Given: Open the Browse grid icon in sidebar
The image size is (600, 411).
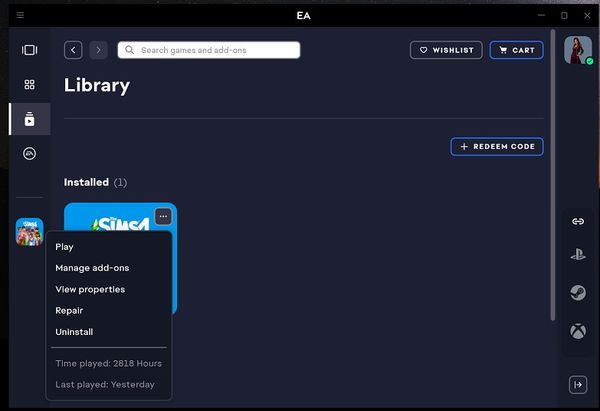Looking at the screenshot, I should click(x=29, y=85).
